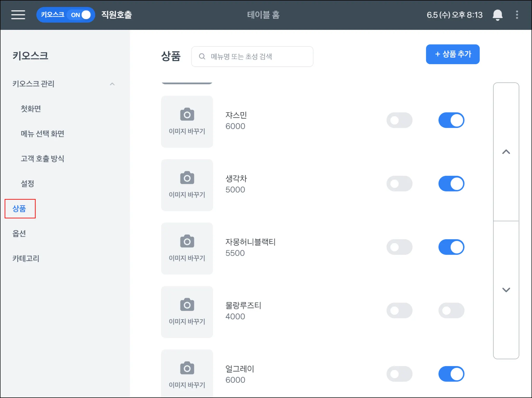Viewport: 532px width, 398px height.
Task: Open the hamburger menu icon
Action: (x=18, y=15)
